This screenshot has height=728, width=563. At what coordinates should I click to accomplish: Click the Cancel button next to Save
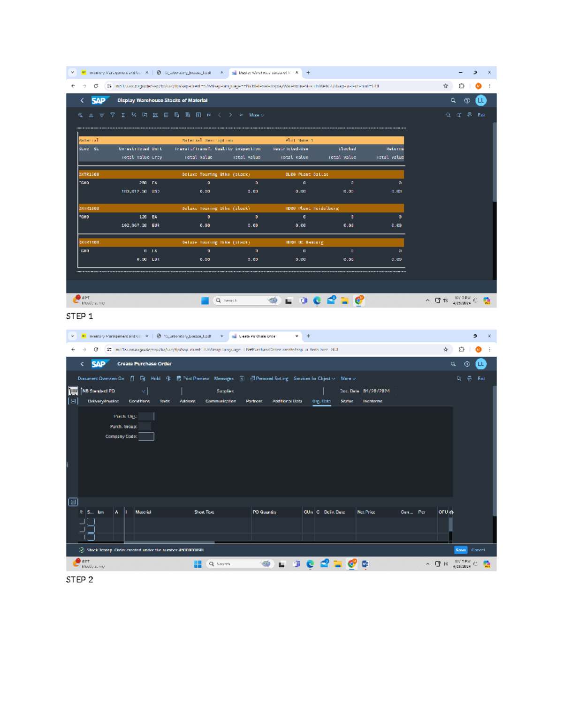pyautogui.click(x=478, y=550)
